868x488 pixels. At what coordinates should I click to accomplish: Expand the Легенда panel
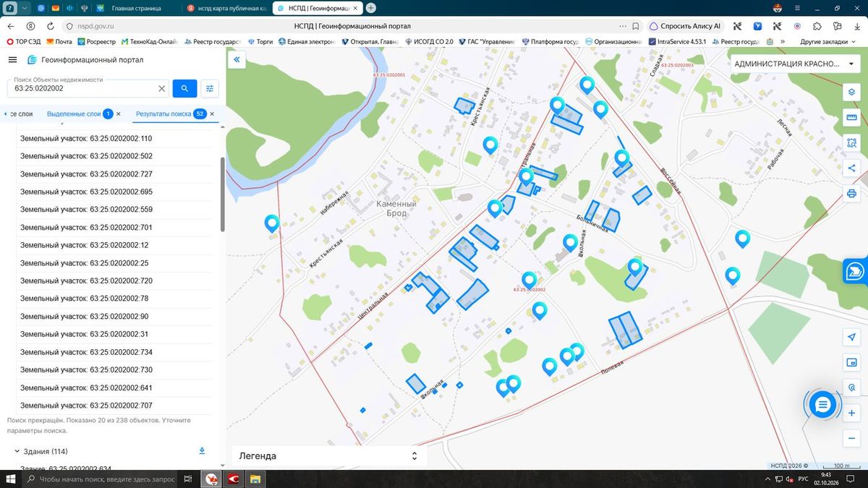click(x=329, y=456)
